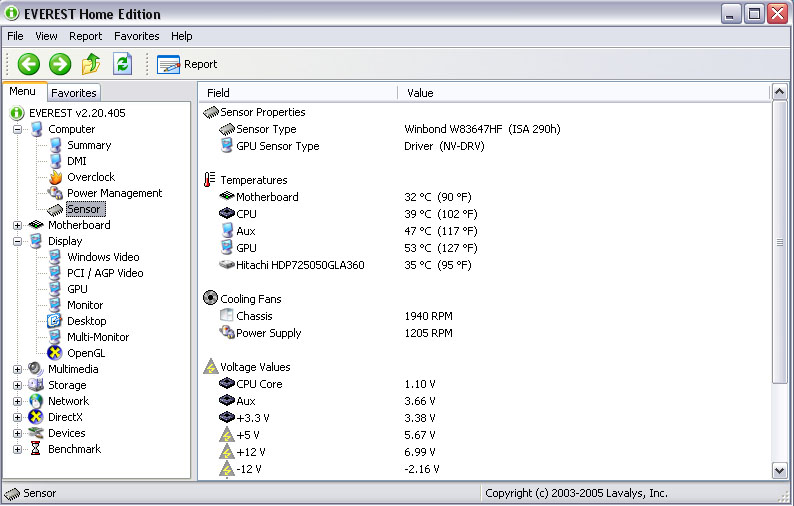Open the Report wizard from the toolbar
Image resolution: width=794 pixels, height=506 pixels.
[x=187, y=64]
